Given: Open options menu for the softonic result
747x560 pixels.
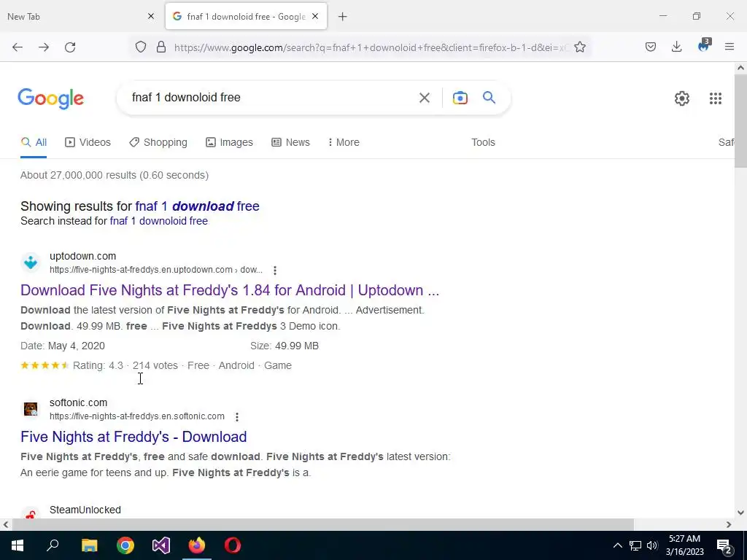Looking at the screenshot, I should point(237,417).
